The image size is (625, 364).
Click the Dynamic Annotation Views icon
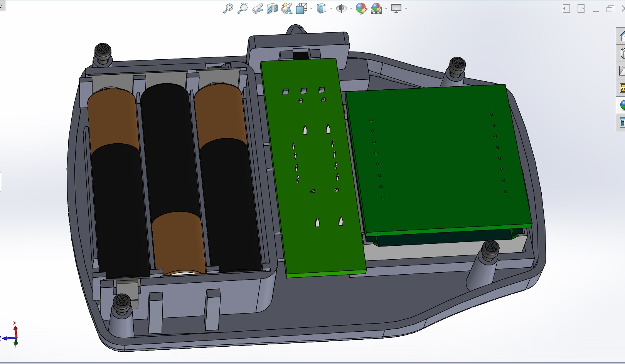(286, 8)
